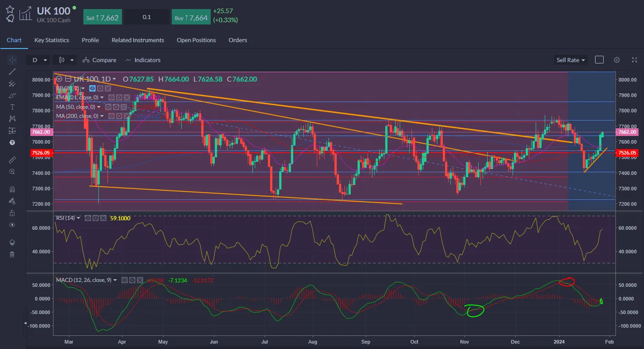Open the chart settings gear
644x349 pixels.
[x=616, y=59]
